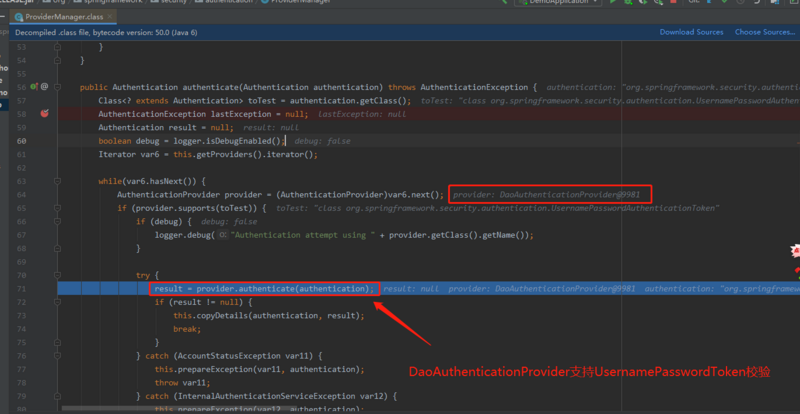Collapse the if supports fold on line 65

pos(57,208)
